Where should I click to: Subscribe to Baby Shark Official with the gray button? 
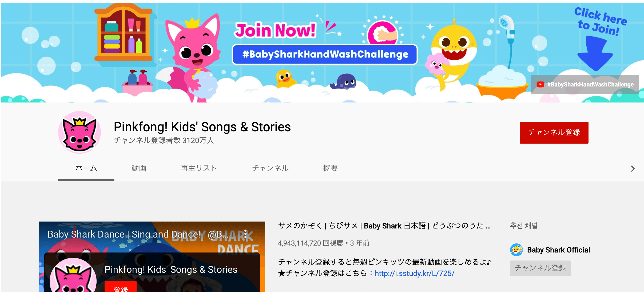coord(540,268)
